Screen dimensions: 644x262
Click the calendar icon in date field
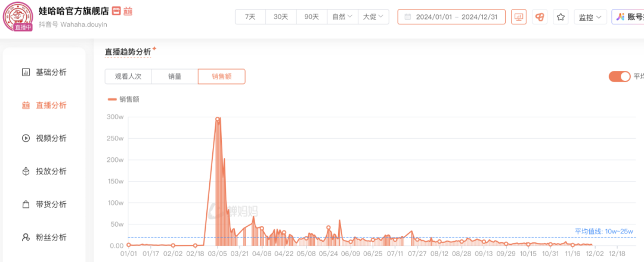tap(408, 17)
